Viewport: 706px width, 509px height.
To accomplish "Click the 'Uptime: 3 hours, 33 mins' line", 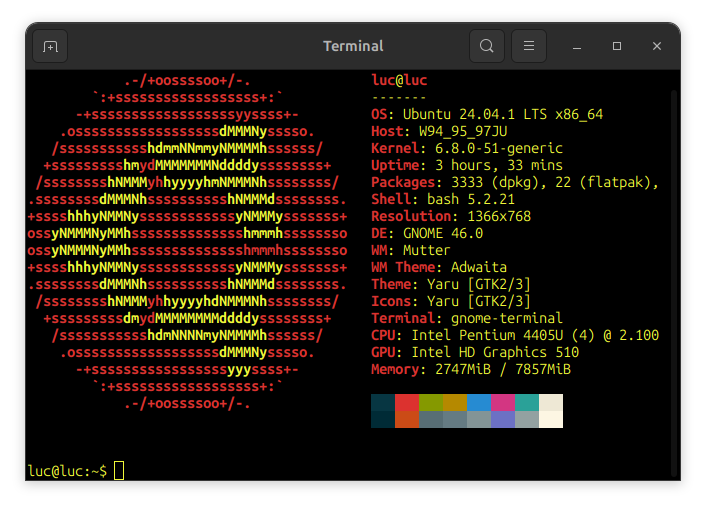I will point(467,165).
